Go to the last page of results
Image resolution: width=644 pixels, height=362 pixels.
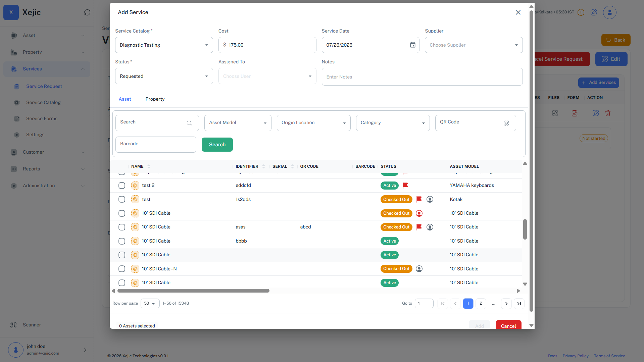519,304
